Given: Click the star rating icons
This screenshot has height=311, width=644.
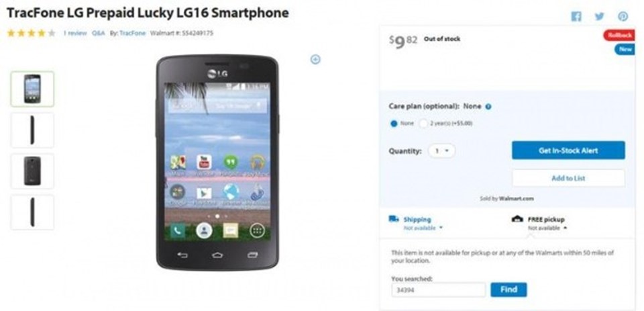Looking at the screenshot, I should coord(32,34).
